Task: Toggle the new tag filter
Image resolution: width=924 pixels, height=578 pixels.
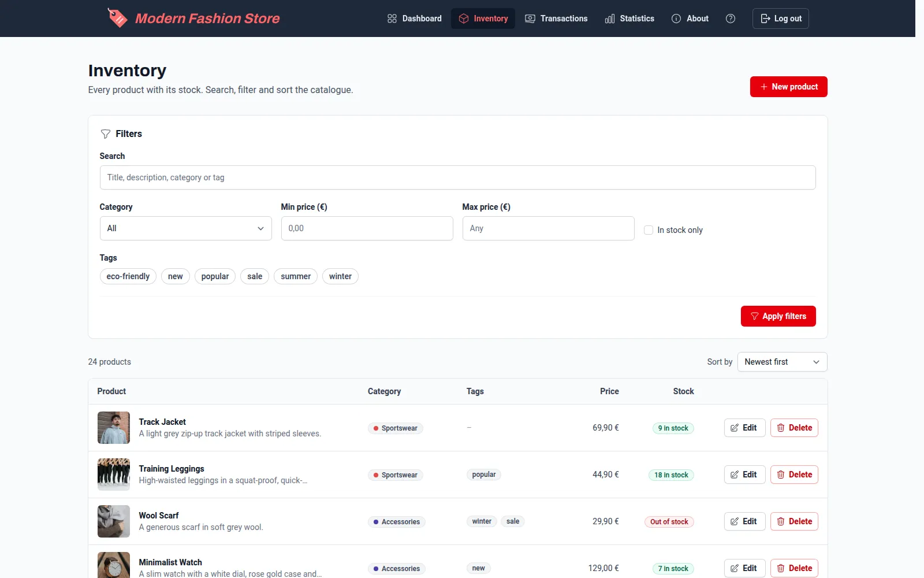Action: click(176, 276)
